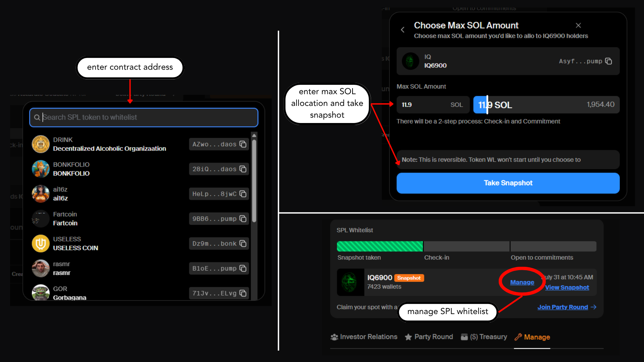The image size is (644, 362).
Task: Copy the ai16z address HeLp...8jwC
Action: coord(243,194)
